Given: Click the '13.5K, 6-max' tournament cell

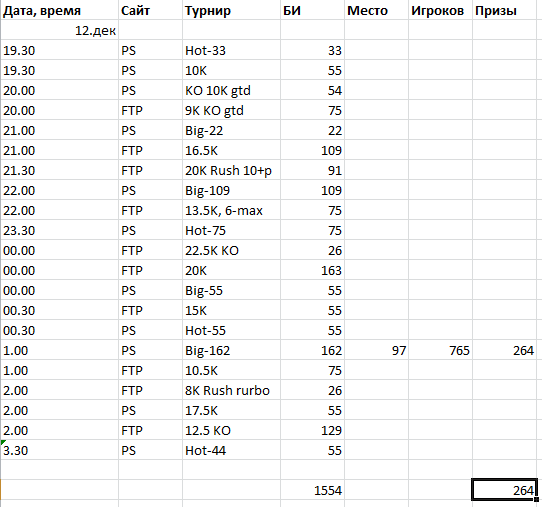Looking at the screenshot, I should click(x=231, y=210).
